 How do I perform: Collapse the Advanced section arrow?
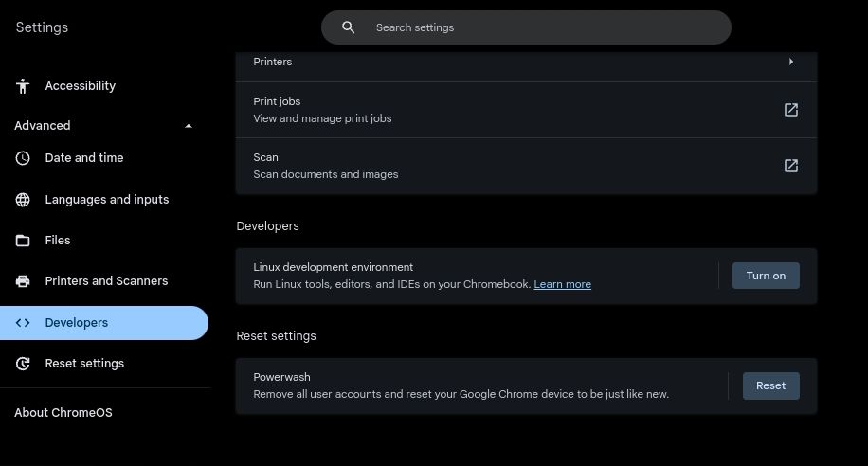(x=189, y=126)
